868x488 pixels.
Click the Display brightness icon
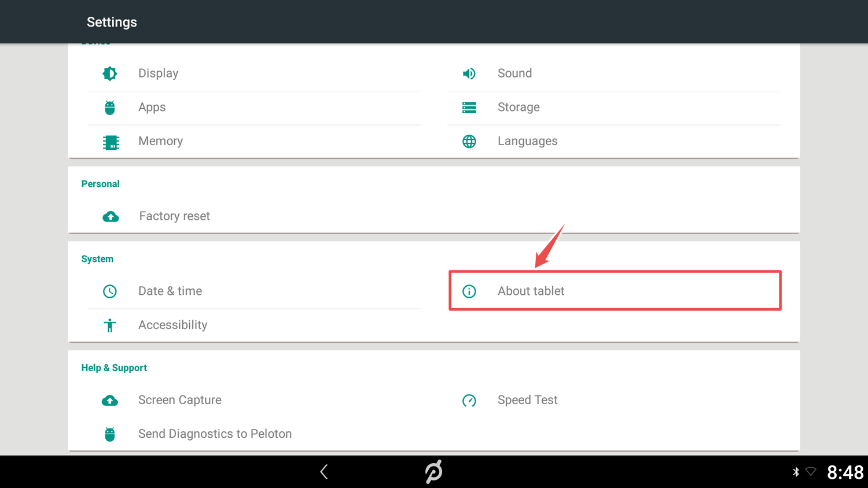(110, 73)
